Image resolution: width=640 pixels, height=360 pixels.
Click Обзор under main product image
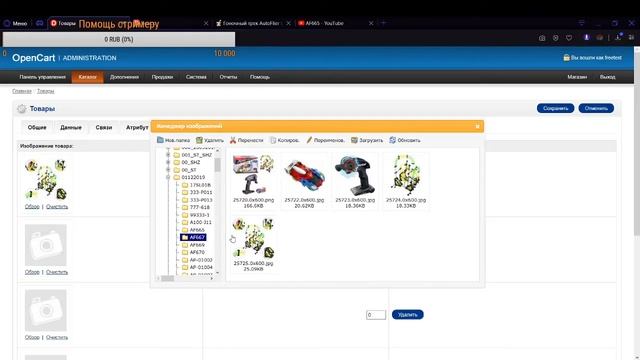(x=32, y=207)
